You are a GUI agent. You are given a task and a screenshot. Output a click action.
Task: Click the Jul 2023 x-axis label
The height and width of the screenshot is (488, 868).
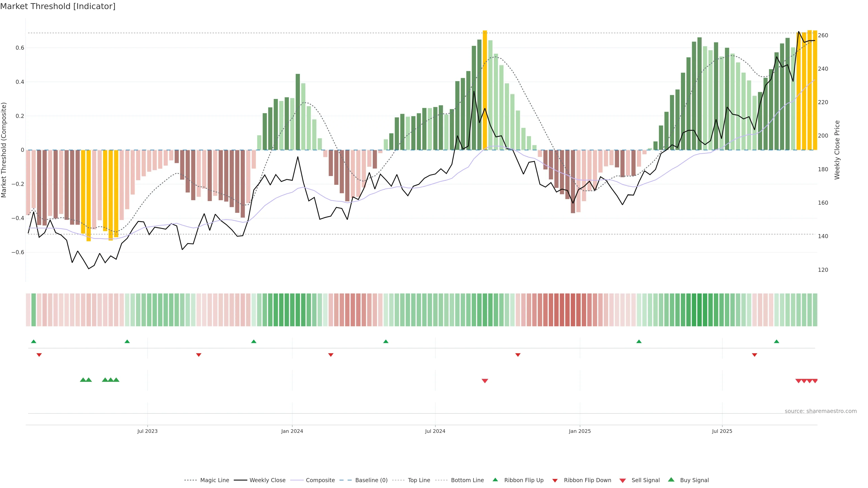[x=147, y=432]
